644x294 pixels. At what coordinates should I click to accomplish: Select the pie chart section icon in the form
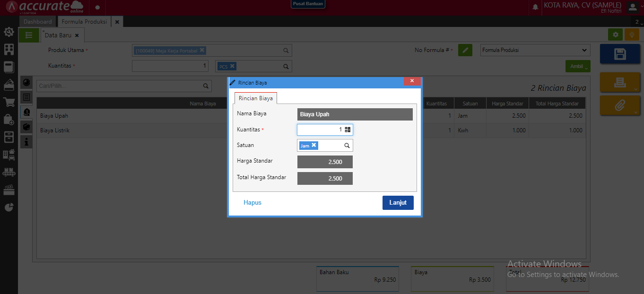(x=26, y=82)
